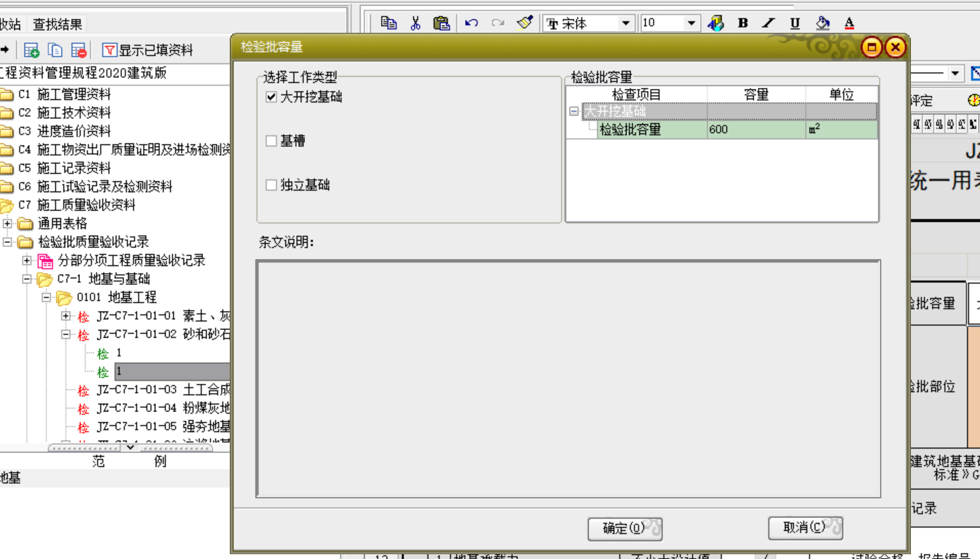This screenshot has width=980, height=559.
Task: Open the 宋体 font name dropdown
Action: [x=625, y=23]
